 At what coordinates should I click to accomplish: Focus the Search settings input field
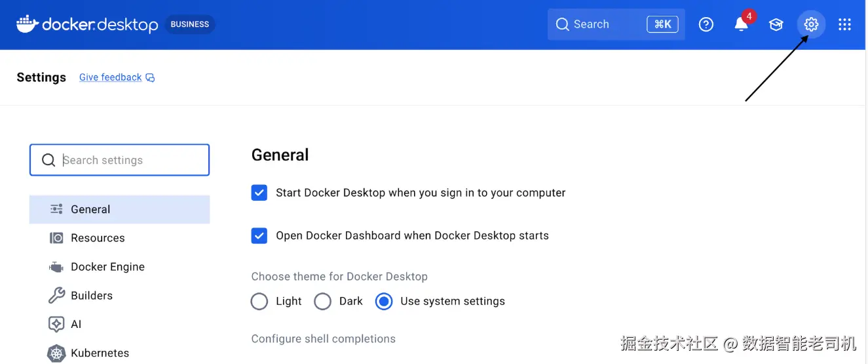point(120,160)
